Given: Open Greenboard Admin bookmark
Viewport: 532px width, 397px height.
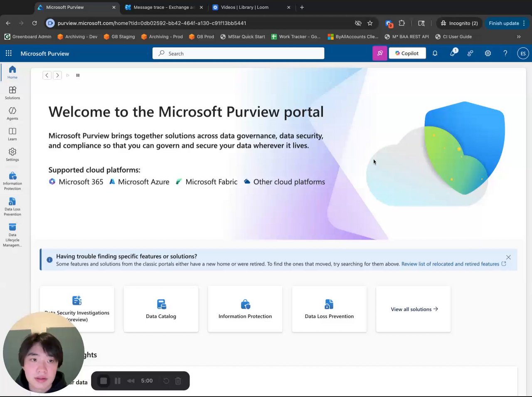Looking at the screenshot, I should click(x=28, y=37).
